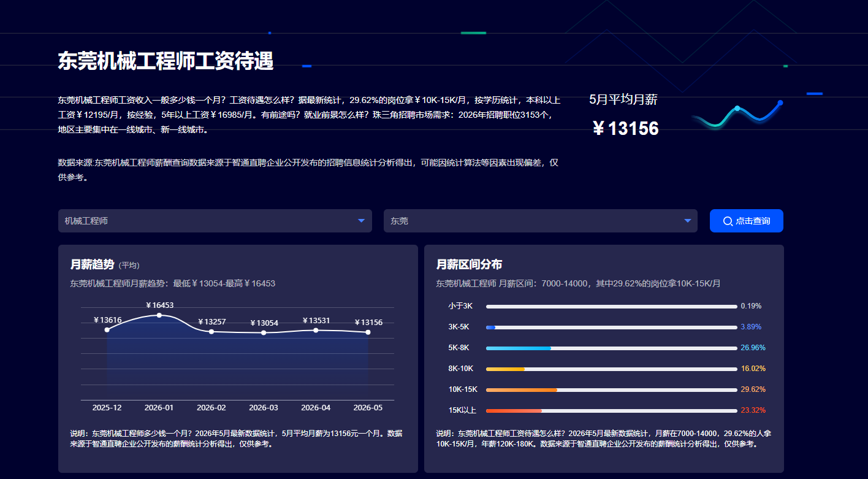The image size is (868, 479).
Task: Click the 29.62% percentage beside 10K-15K bar
Action: (x=753, y=389)
